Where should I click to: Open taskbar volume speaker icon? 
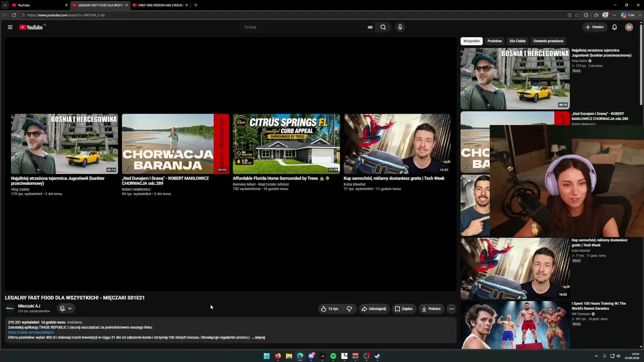618,356
